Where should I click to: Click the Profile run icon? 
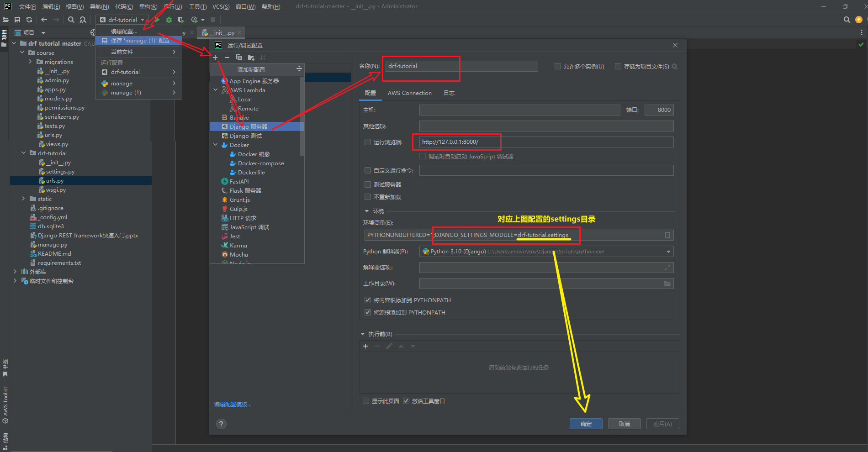click(x=195, y=20)
